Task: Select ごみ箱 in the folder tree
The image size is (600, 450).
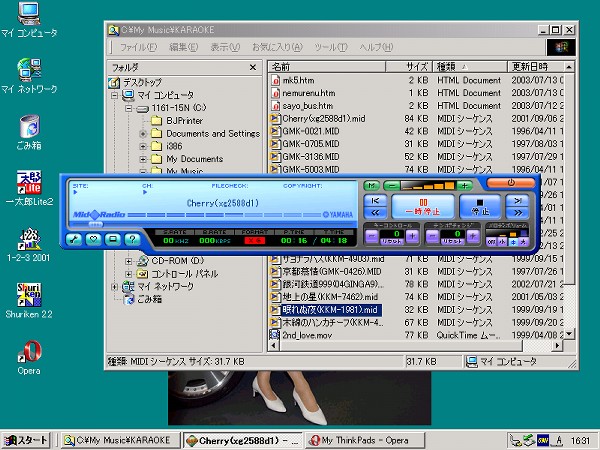Action: pos(150,299)
